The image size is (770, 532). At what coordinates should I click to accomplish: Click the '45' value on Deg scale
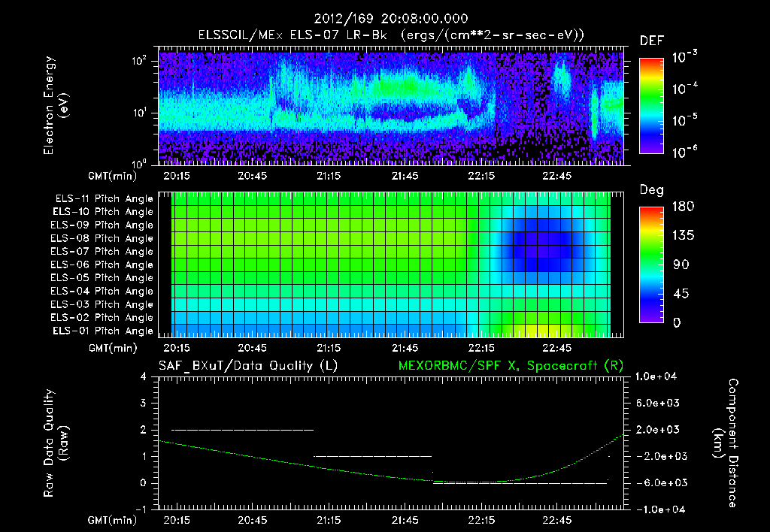point(681,294)
